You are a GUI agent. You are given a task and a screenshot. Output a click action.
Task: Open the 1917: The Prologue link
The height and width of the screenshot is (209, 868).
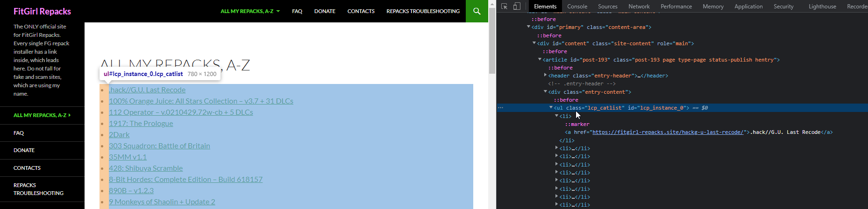coord(141,124)
